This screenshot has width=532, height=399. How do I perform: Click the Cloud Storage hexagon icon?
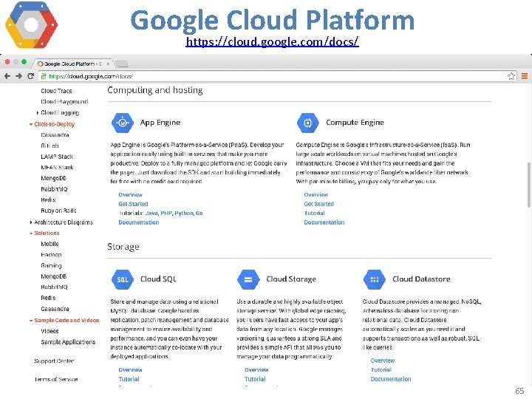click(248, 279)
